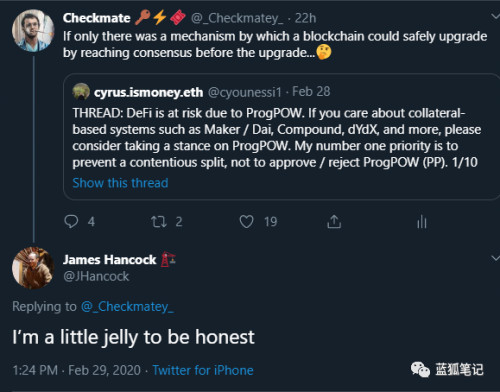Screen dimensions: 500x392
Task: Retweet the Checkmate tweet
Action: pyautogui.click(x=159, y=222)
